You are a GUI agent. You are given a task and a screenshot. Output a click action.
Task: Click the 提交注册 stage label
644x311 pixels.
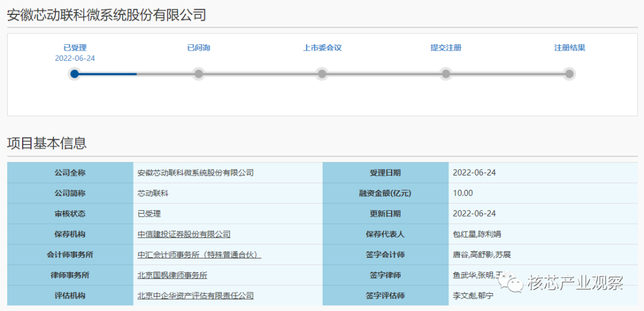coord(446,48)
